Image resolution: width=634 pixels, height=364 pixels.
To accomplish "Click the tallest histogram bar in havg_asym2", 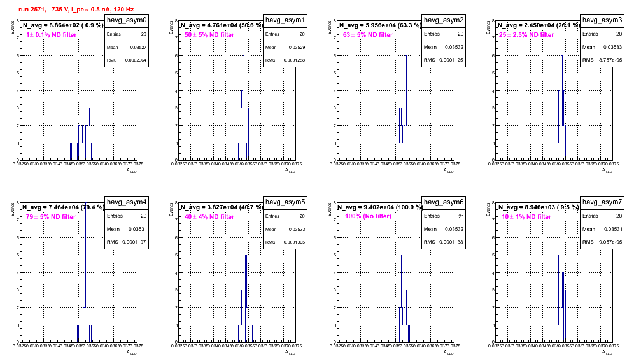I will (x=405, y=108).
